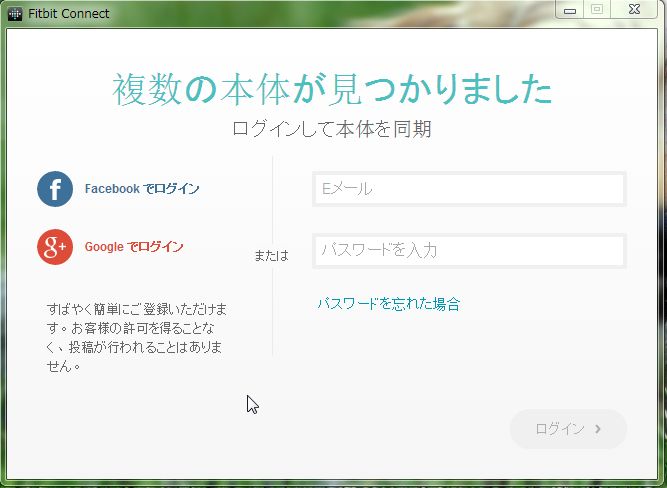The height and width of the screenshot is (488, 667).
Task: Select the Google でログイン link text
Action: click(134, 246)
